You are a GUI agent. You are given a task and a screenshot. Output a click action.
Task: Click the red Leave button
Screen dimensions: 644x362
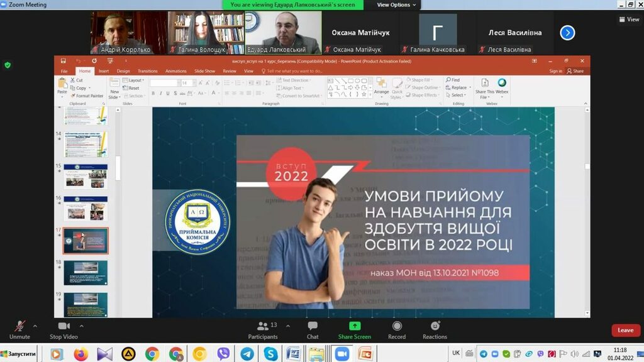point(625,330)
